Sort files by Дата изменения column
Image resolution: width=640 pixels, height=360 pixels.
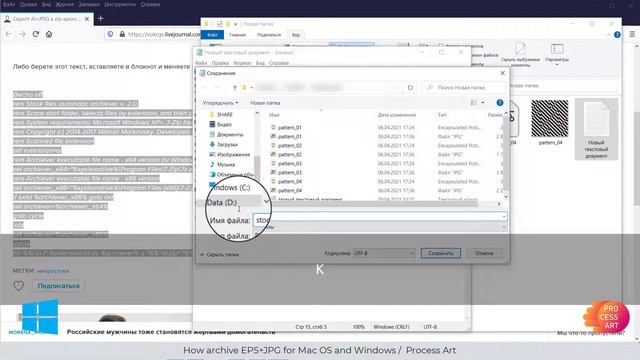396,115
